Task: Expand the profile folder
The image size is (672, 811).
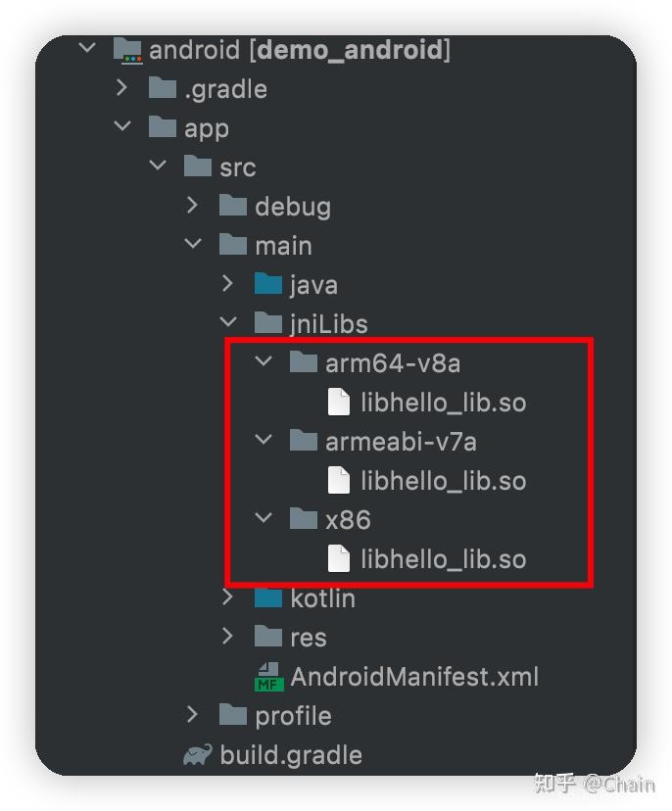Action: coord(193,715)
